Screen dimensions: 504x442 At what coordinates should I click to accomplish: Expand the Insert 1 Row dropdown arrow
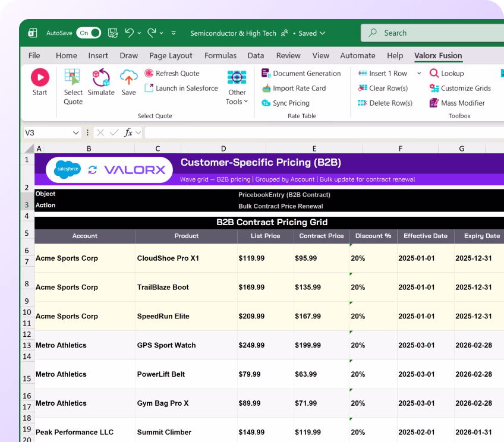point(419,74)
